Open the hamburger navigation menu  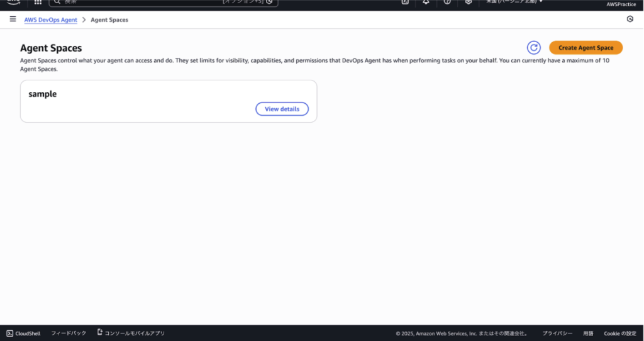[x=13, y=20]
